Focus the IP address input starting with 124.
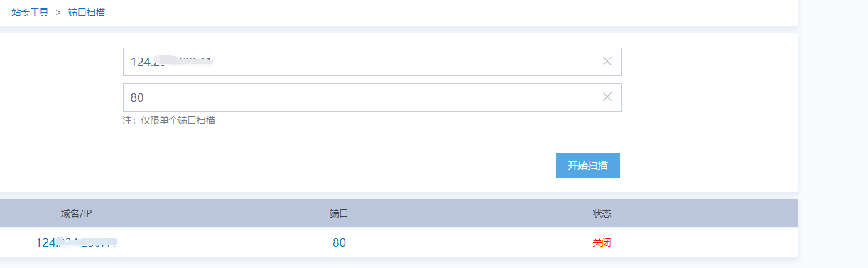This screenshot has height=268, width=868. (x=372, y=62)
